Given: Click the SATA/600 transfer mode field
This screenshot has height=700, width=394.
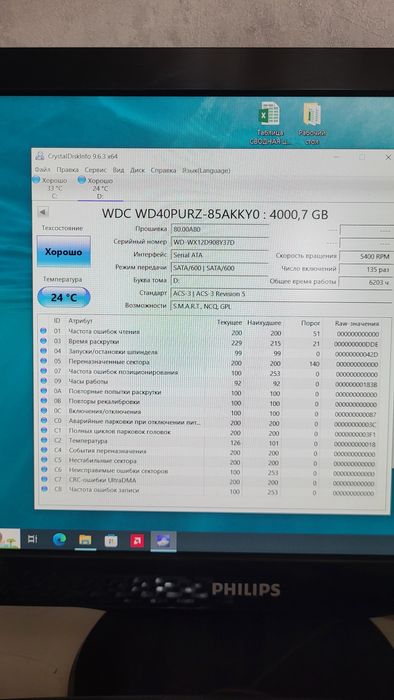Looking at the screenshot, I should pyautogui.click(x=220, y=268).
